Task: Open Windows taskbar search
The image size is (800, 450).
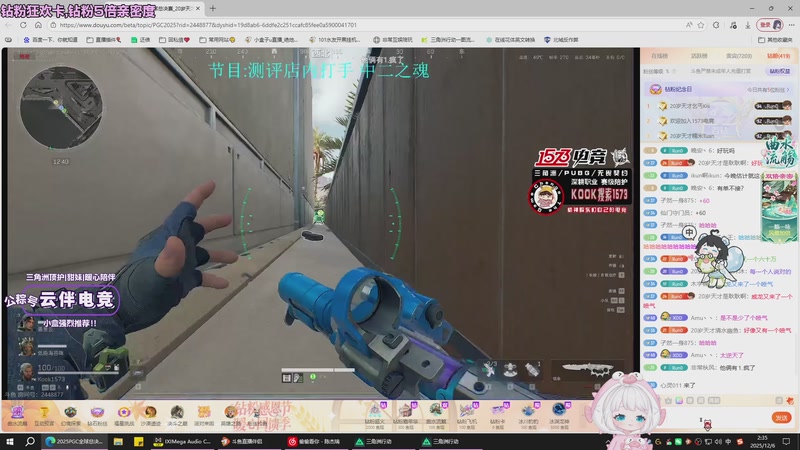Action: 30,441
